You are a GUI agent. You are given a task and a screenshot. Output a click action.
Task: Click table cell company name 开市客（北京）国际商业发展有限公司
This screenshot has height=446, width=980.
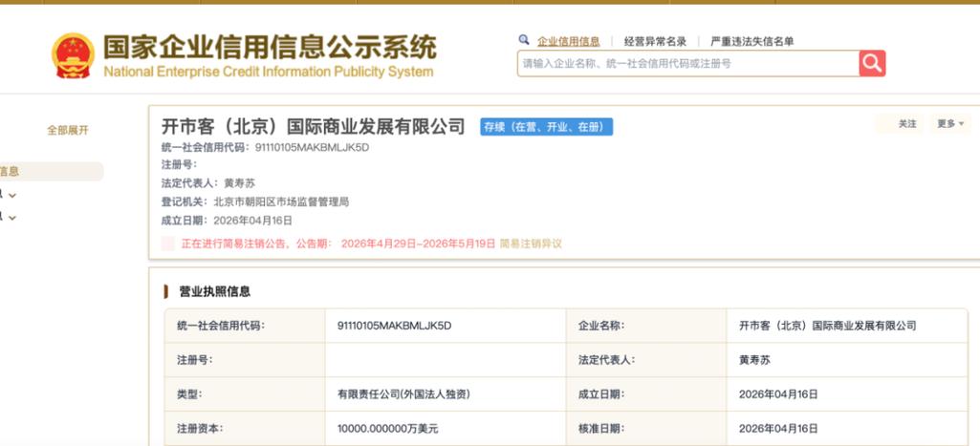click(x=827, y=326)
